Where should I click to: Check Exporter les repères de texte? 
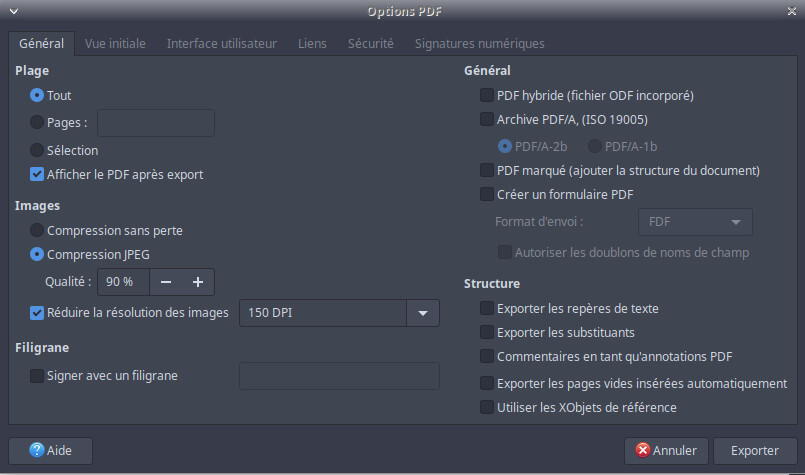[487, 308]
